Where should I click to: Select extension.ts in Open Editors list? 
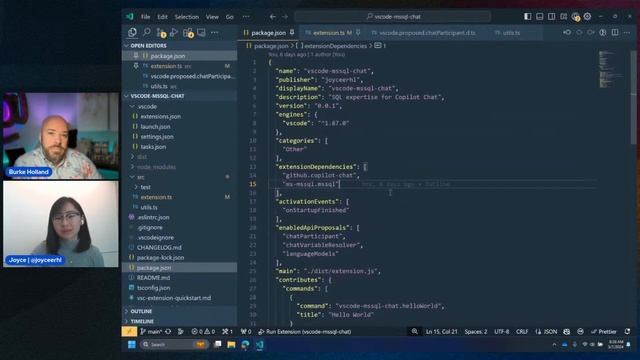(180, 66)
